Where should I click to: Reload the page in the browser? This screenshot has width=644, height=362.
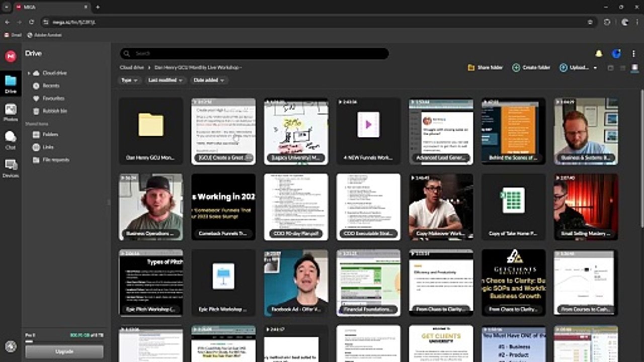[x=32, y=22]
